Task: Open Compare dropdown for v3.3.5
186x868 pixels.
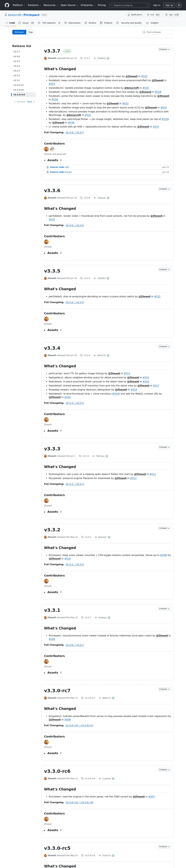Action: tap(164, 269)
